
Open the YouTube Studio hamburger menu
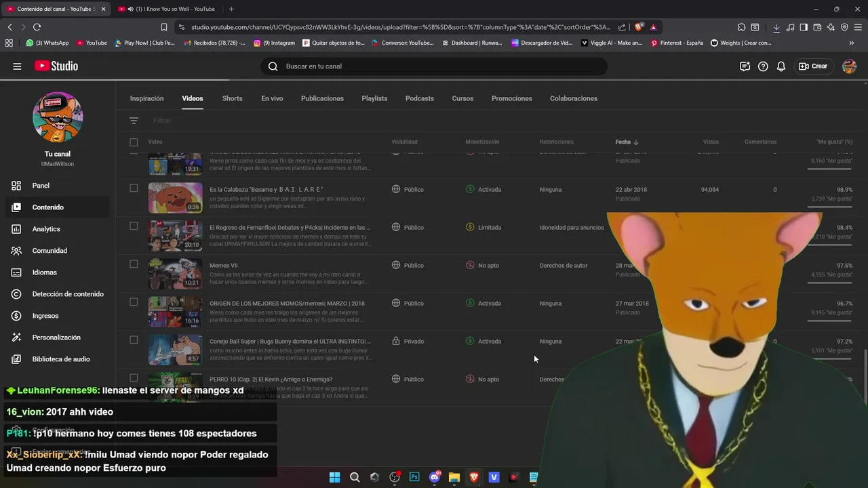(x=17, y=66)
